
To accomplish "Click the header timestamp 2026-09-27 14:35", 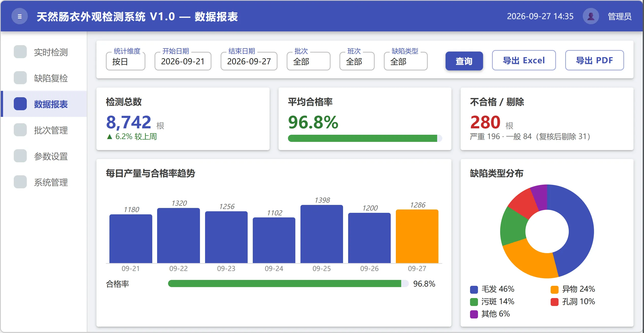I will (x=540, y=16).
